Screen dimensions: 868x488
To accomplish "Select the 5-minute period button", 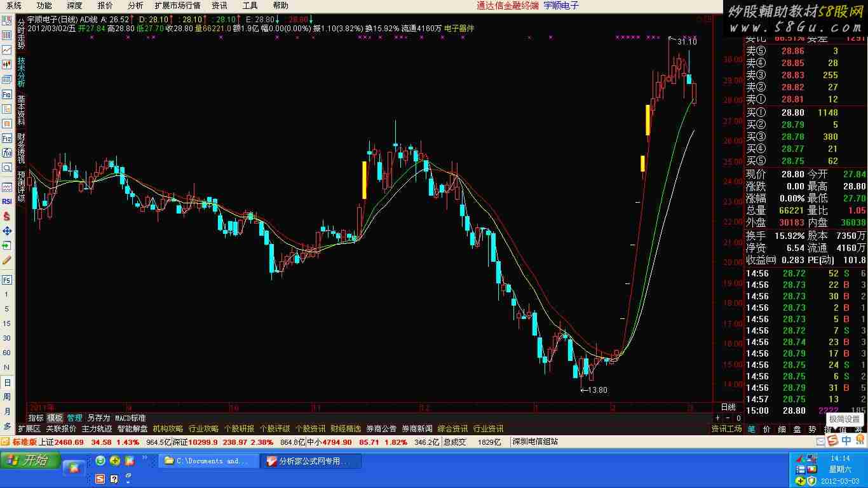I will tap(7, 309).
